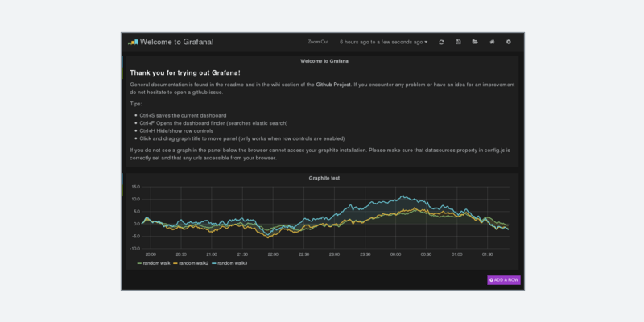Click the Grafana logo icon
This screenshot has width=644, height=322.
(133, 42)
